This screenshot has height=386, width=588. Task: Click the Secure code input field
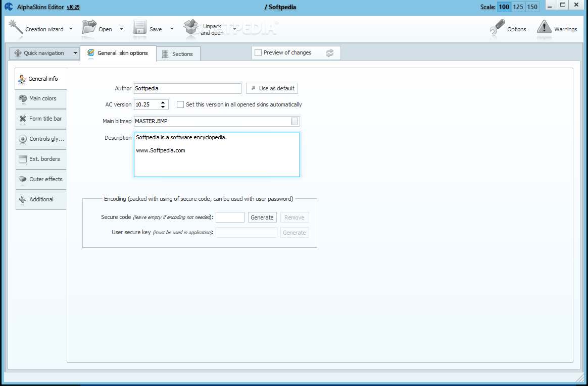click(x=230, y=217)
